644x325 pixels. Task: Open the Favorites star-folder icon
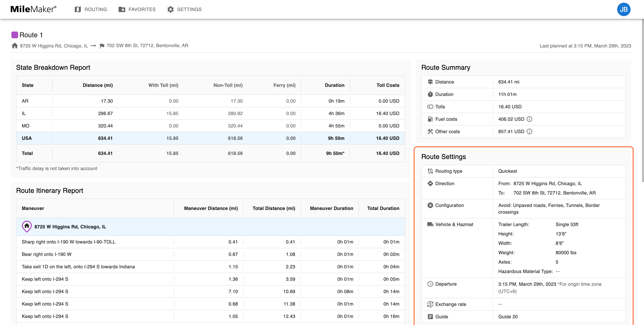click(x=122, y=10)
